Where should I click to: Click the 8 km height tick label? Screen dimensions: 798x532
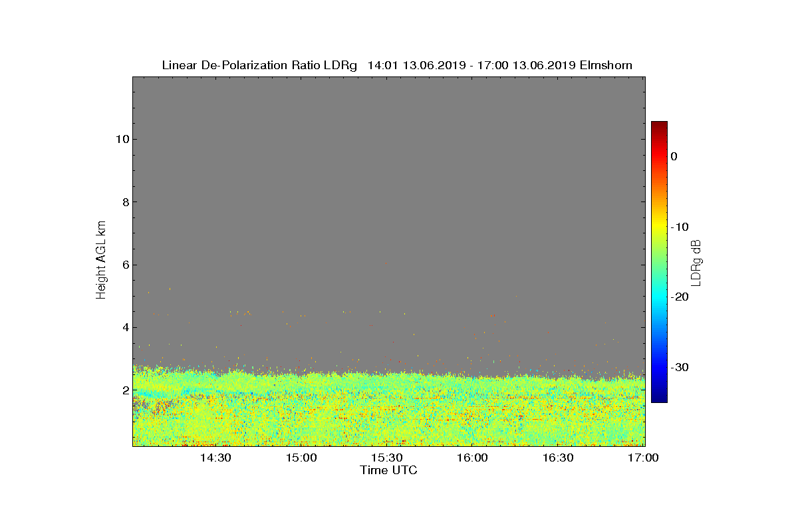(x=125, y=202)
